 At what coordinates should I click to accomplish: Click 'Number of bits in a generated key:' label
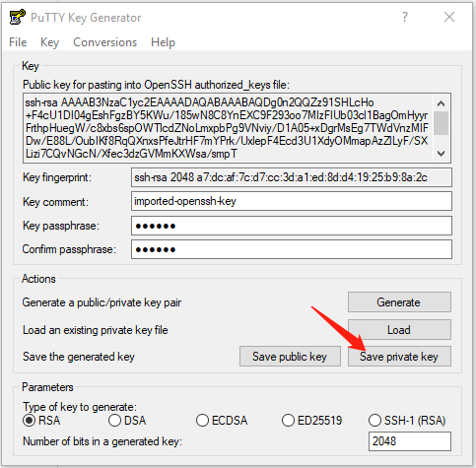coord(102,441)
